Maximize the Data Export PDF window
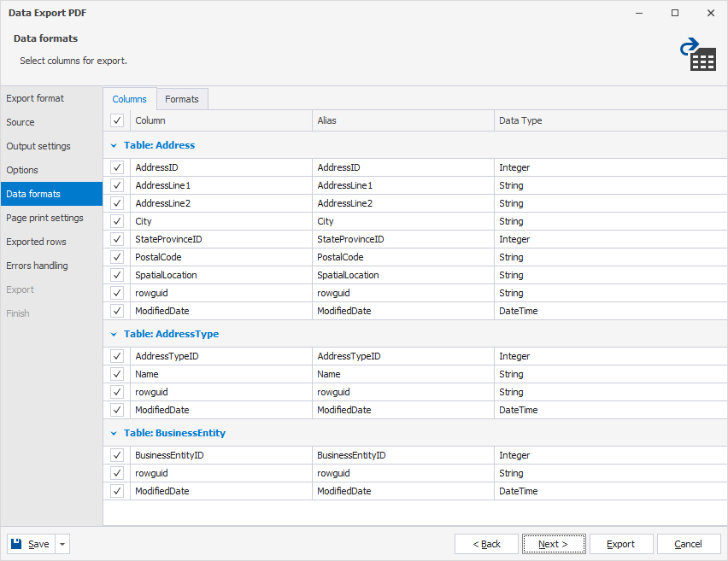Screen dimensions: 728x561 tap(675, 13)
